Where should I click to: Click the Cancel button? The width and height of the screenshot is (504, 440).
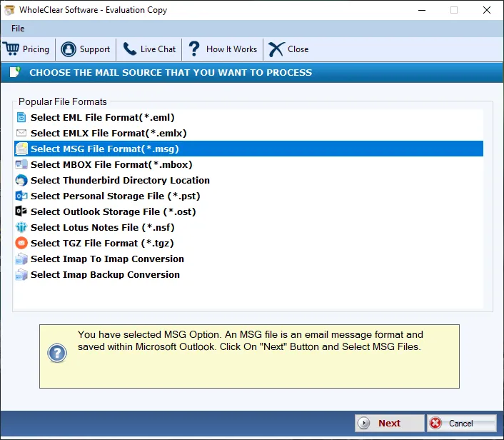point(462,423)
